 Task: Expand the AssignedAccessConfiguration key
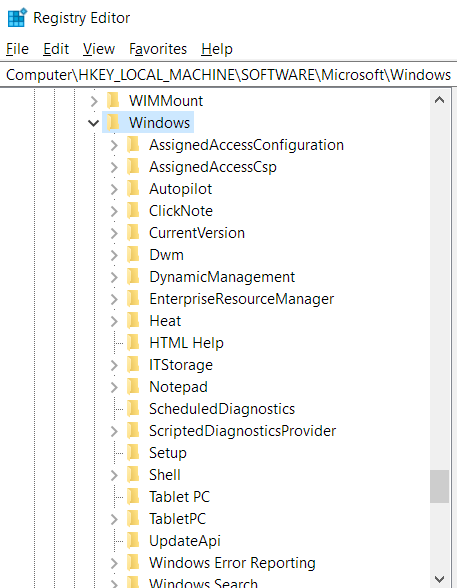114,145
